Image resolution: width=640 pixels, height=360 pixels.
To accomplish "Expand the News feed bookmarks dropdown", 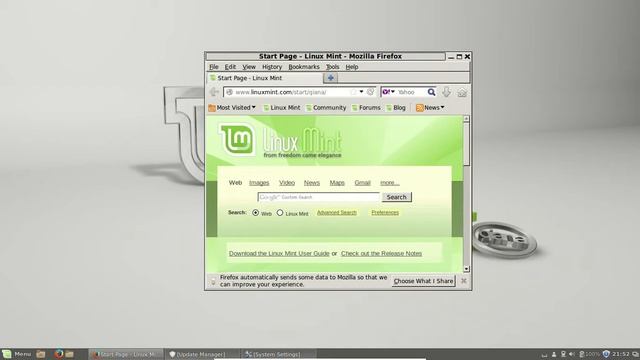I will (430, 108).
